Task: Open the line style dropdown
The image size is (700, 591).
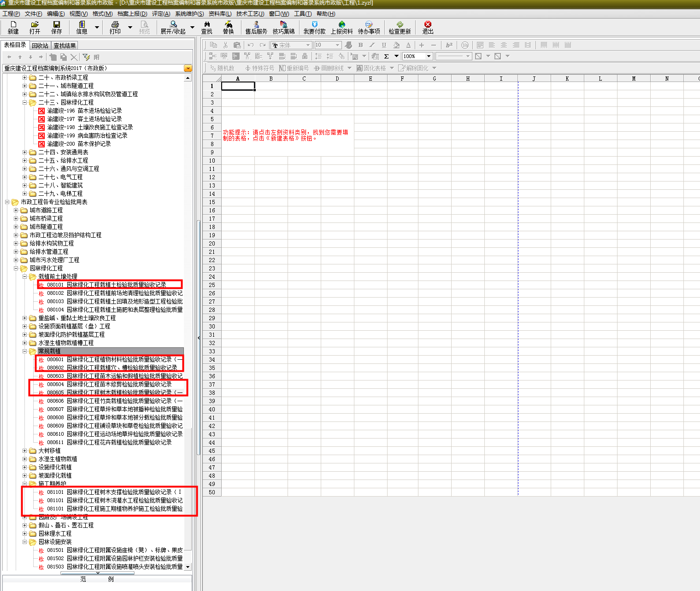Action: pos(468,56)
